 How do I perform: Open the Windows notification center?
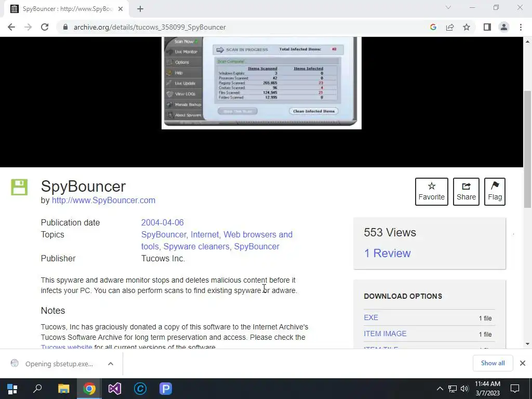[x=515, y=389]
